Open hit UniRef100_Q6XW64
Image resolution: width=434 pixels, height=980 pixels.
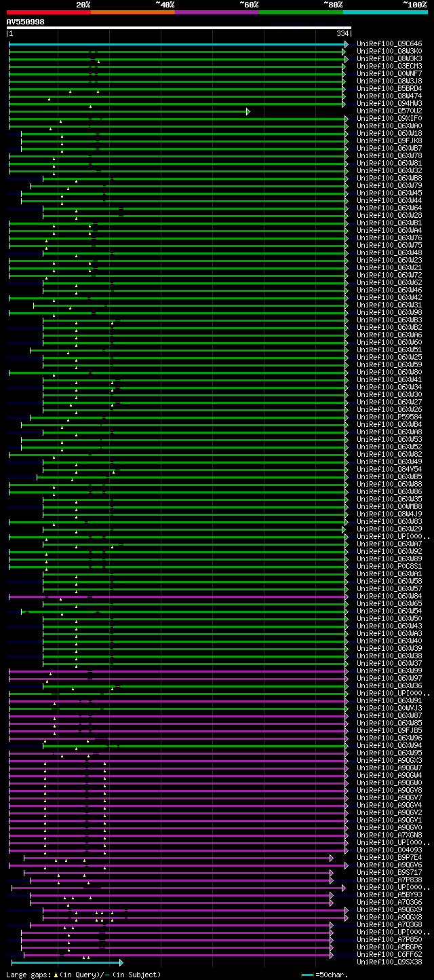[389, 208]
